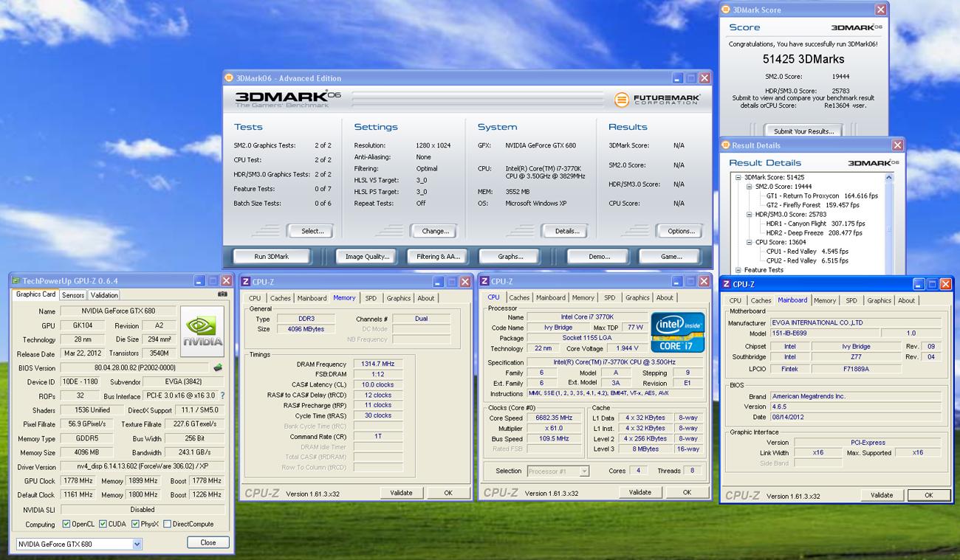Image resolution: width=960 pixels, height=560 pixels.
Task: Uncheck the PhysX checkbox
Action: click(135, 525)
